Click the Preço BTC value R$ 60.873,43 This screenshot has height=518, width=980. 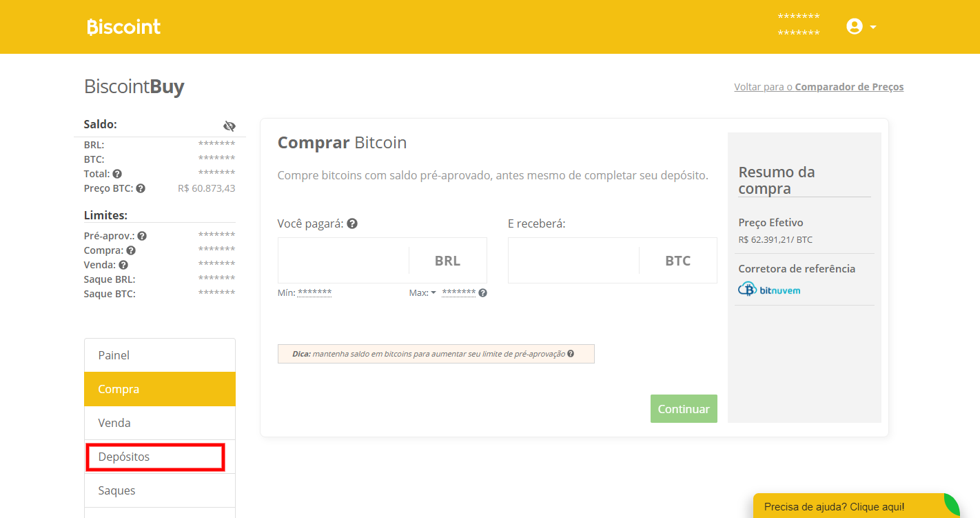206,188
